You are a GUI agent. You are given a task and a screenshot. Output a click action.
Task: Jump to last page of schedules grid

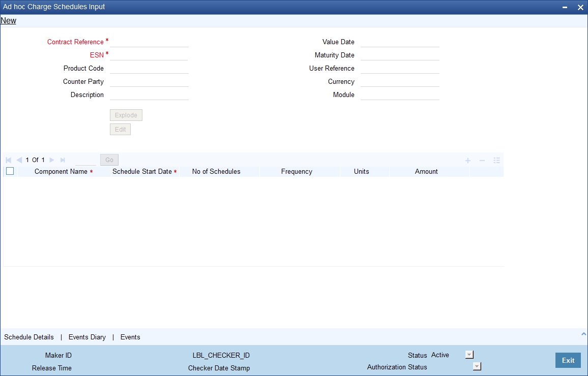coord(63,160)
